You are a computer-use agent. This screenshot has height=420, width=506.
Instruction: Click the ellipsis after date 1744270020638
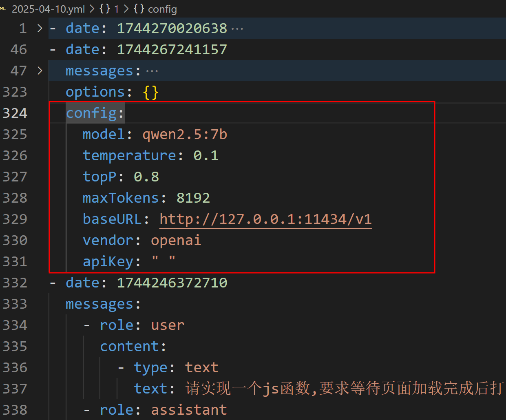pos(237,29)
